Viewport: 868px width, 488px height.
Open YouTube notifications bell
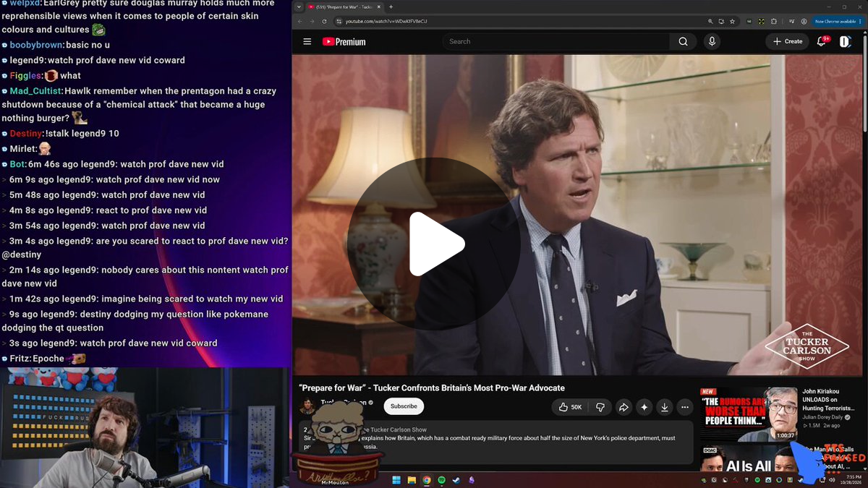[822, 42]
